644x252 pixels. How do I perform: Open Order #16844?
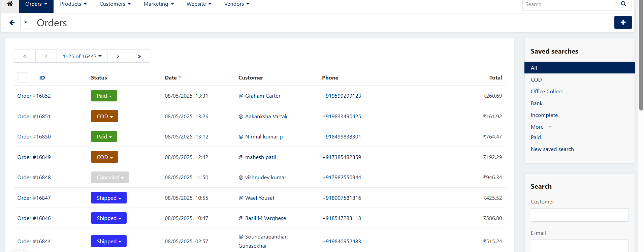click(34, 241)
